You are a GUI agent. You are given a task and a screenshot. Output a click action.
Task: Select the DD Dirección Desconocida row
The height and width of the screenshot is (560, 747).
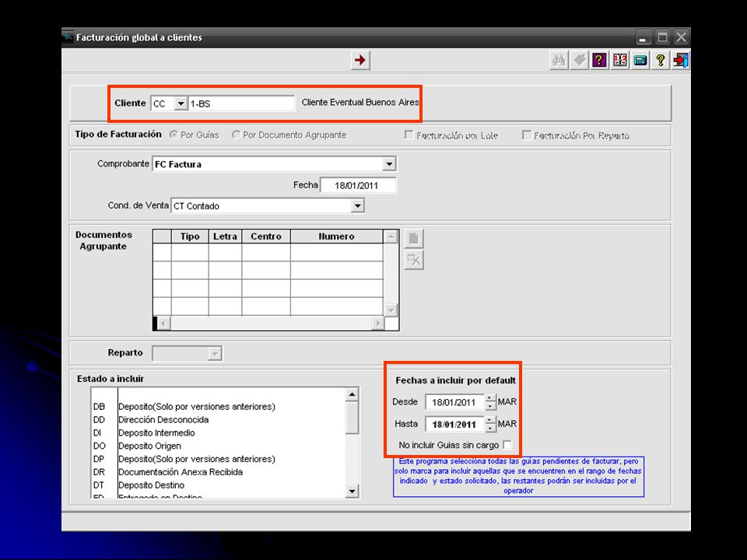click(218, 419)
